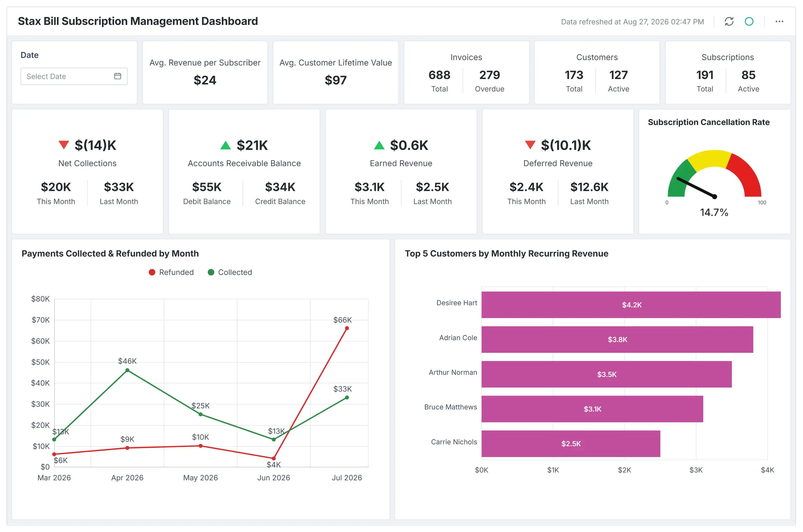Click the 127 Active customers value
This screenshot has width=803, height=532.
[x=618, y=75]
